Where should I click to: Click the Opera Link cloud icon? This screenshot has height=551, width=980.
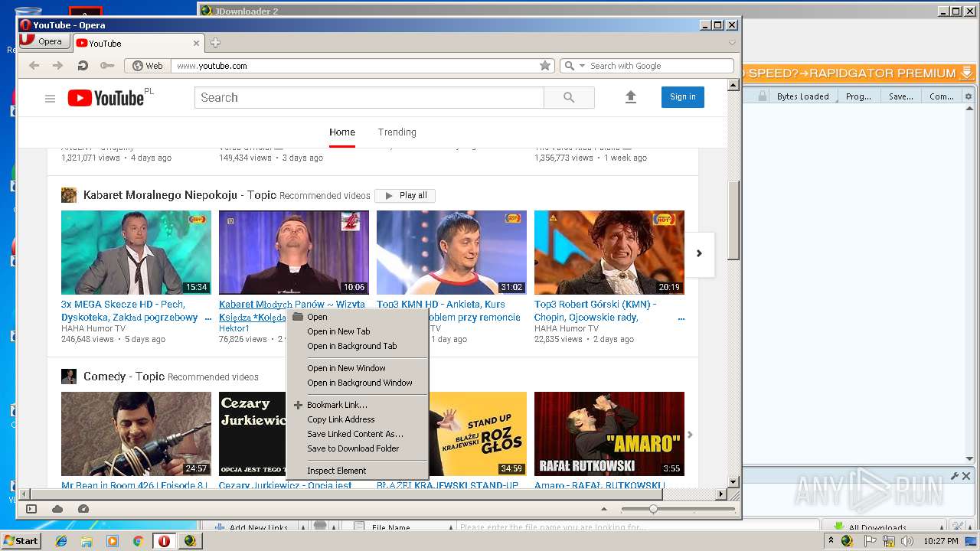coord(57,509)
